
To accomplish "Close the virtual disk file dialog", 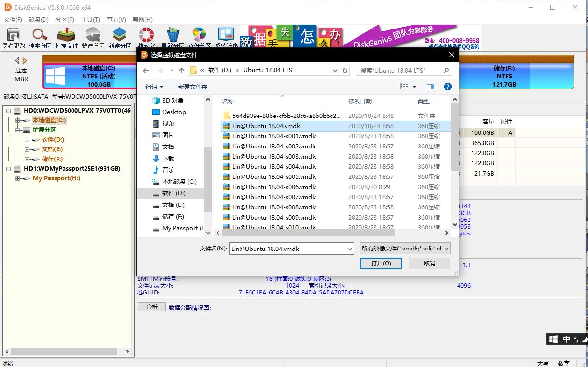I will pos(452,55).
